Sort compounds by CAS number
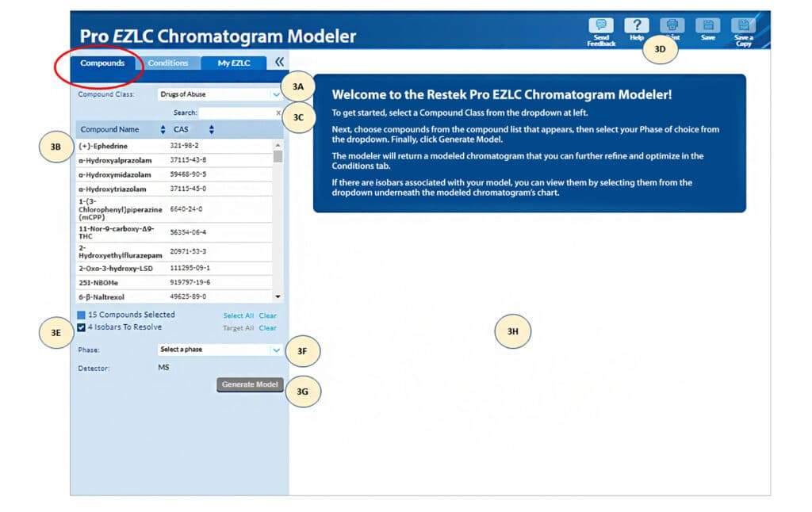The height and width of the screenshot is (512, 812). [182, 128]
